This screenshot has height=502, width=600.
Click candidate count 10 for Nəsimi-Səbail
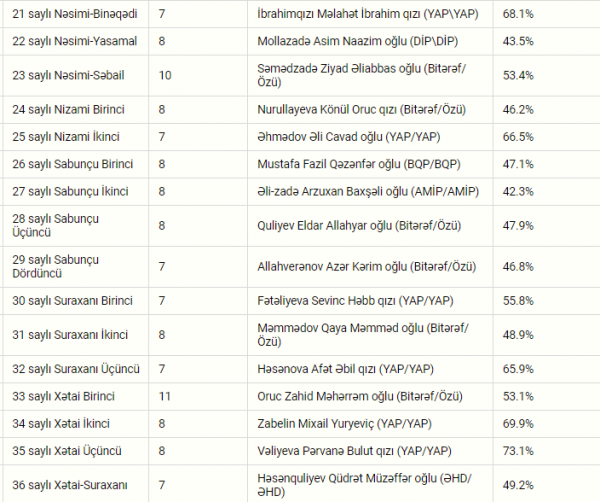[x=165, y=75]
